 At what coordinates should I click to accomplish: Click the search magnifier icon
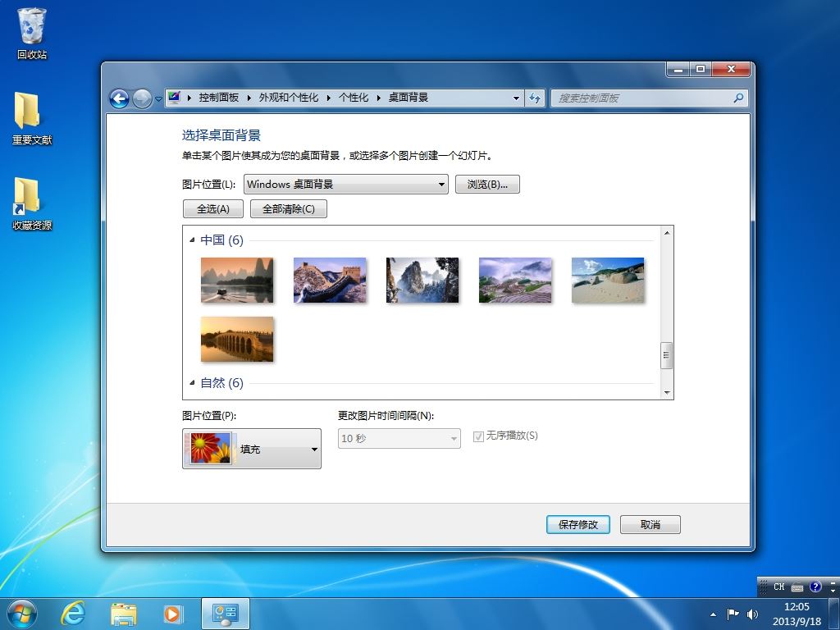[738, 98]
